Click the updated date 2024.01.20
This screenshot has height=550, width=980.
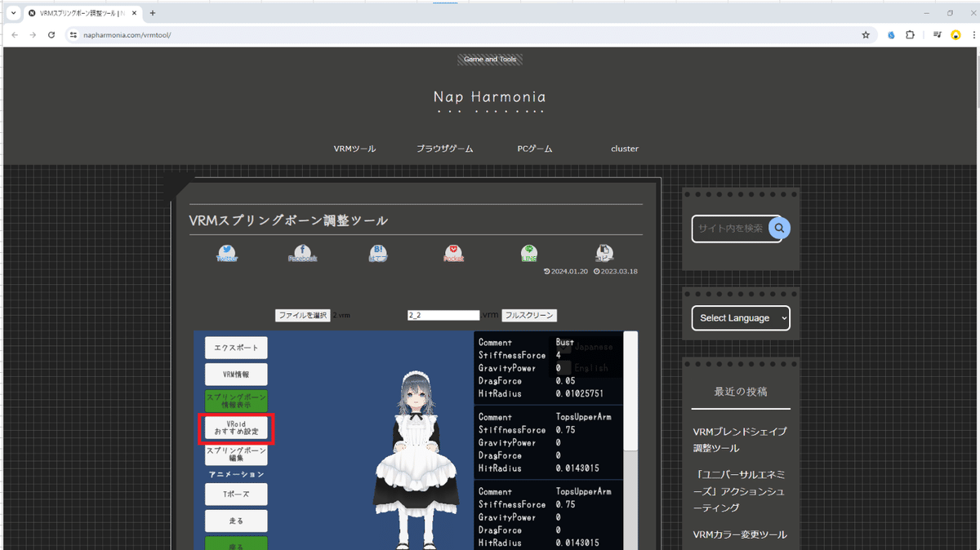(568, 272)
